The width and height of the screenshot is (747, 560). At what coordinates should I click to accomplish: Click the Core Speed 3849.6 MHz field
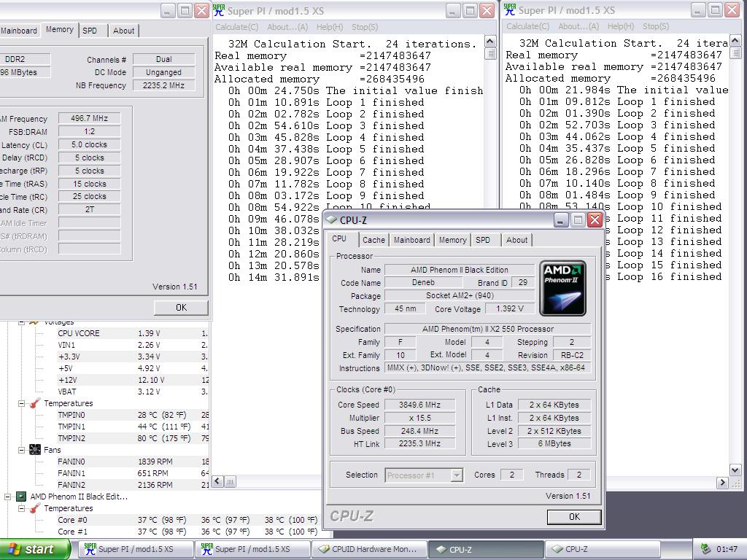click(x=419, y=405)
